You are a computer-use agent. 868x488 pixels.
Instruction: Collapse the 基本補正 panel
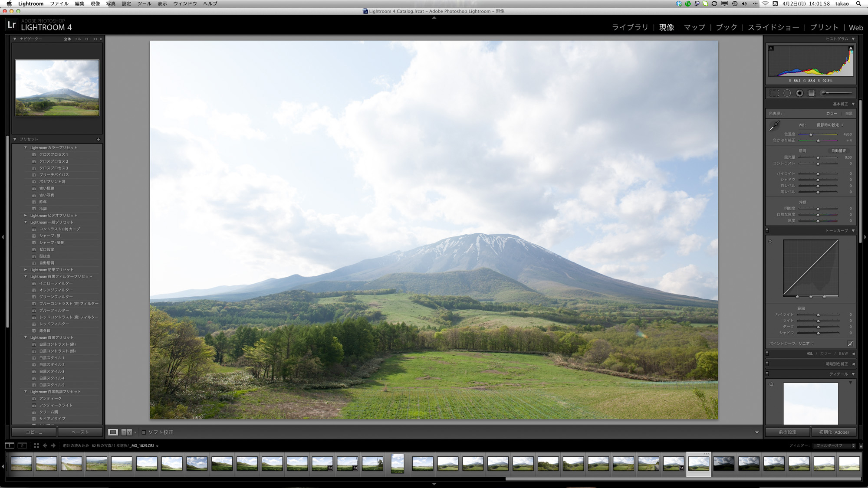point(853,104)
